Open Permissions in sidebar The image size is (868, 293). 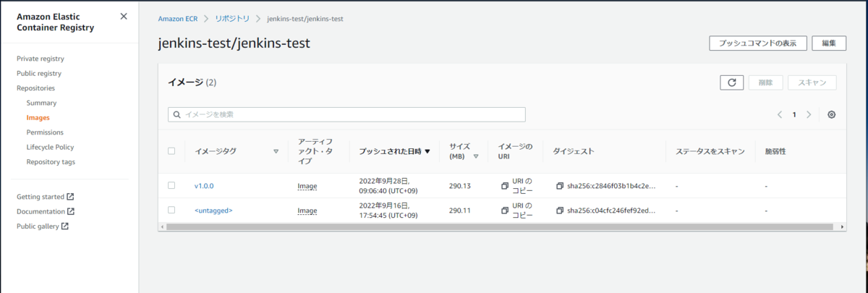[x=45, y=132]
